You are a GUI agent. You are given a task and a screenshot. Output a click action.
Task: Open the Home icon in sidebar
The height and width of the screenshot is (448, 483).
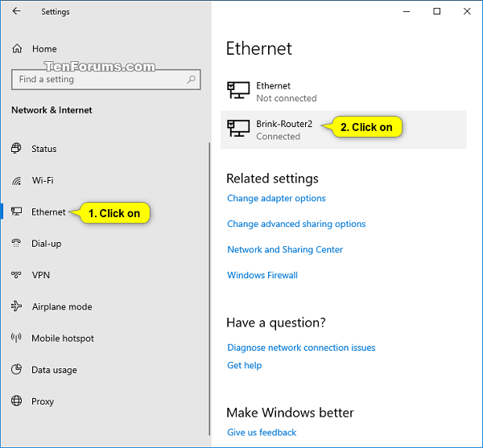pyautogui.click(x=17, y=49)
